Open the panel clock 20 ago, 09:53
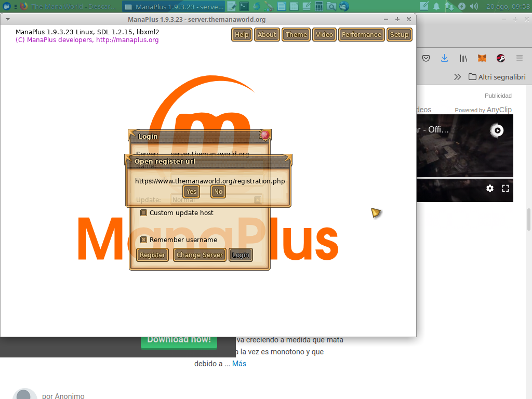This screenshot has width=532, height=399. point(508,6)
